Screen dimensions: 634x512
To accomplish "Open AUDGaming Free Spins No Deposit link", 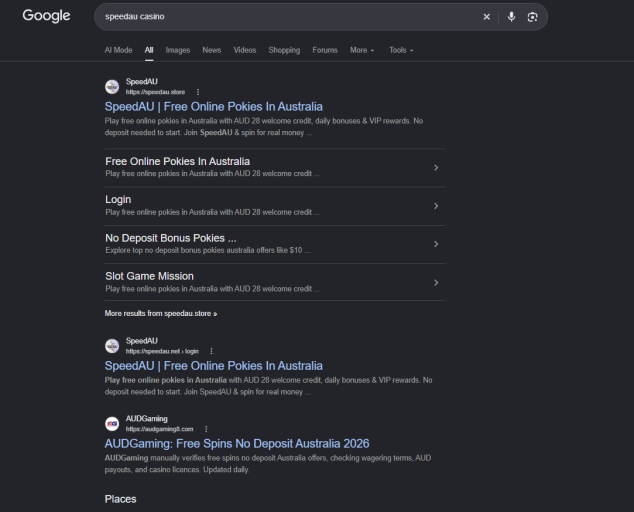I will 237,444.
